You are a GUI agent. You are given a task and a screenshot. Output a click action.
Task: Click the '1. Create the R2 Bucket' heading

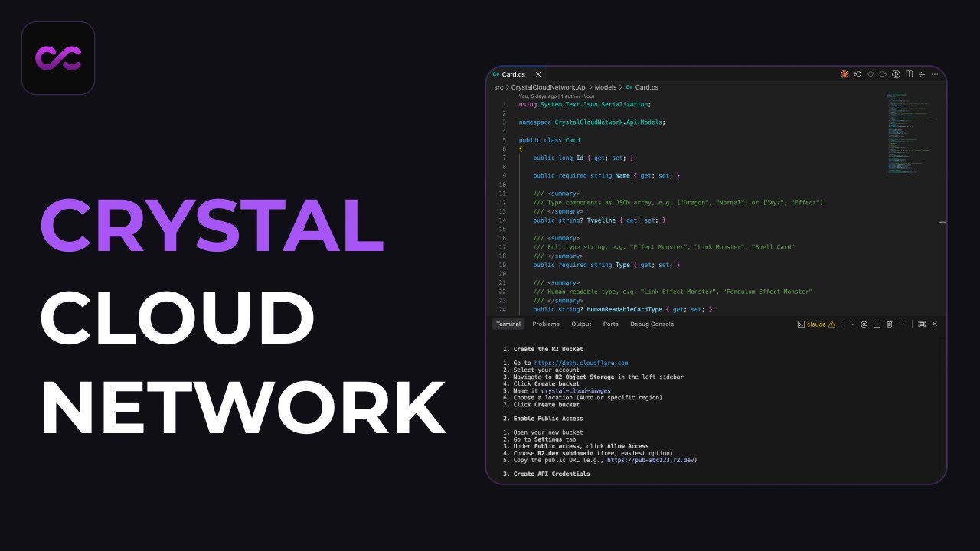(543, 350)
